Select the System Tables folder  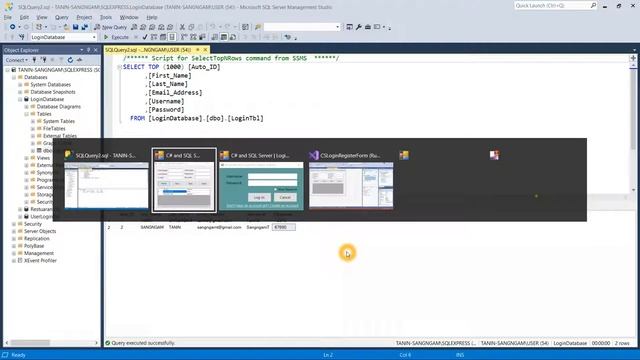59,121
